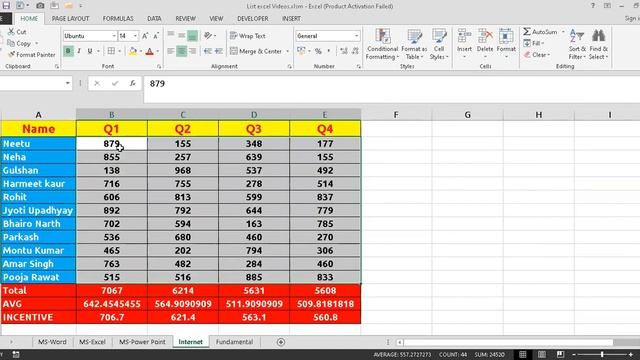This screenshot has height=360, width=640.
Task: Apply the red font color
Action: click(149, 51)
